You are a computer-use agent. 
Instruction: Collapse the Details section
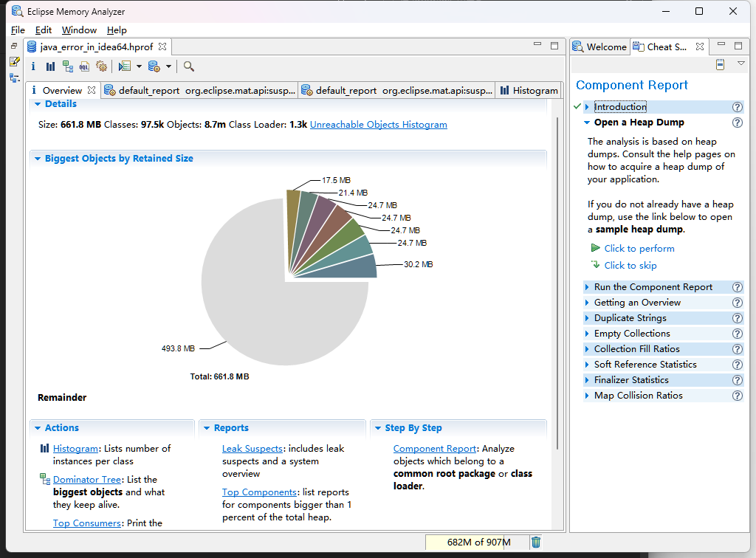38,104
